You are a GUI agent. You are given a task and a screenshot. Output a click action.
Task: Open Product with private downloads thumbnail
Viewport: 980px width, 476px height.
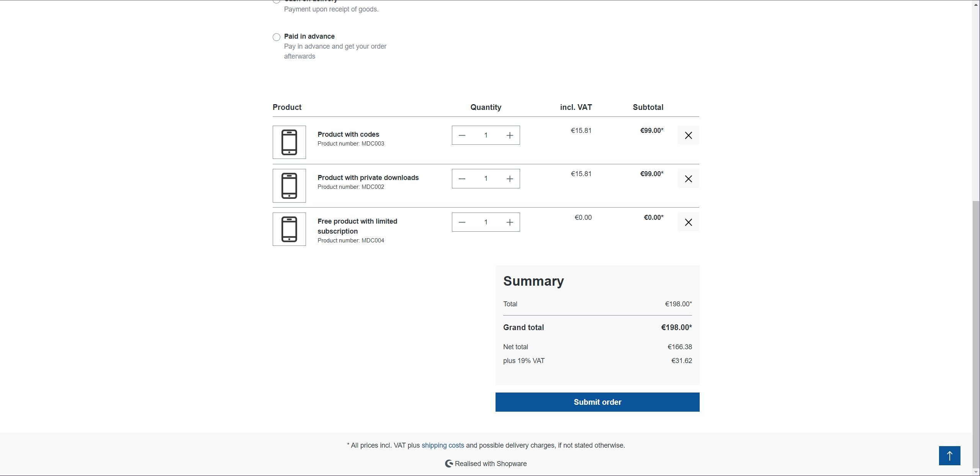289,186
